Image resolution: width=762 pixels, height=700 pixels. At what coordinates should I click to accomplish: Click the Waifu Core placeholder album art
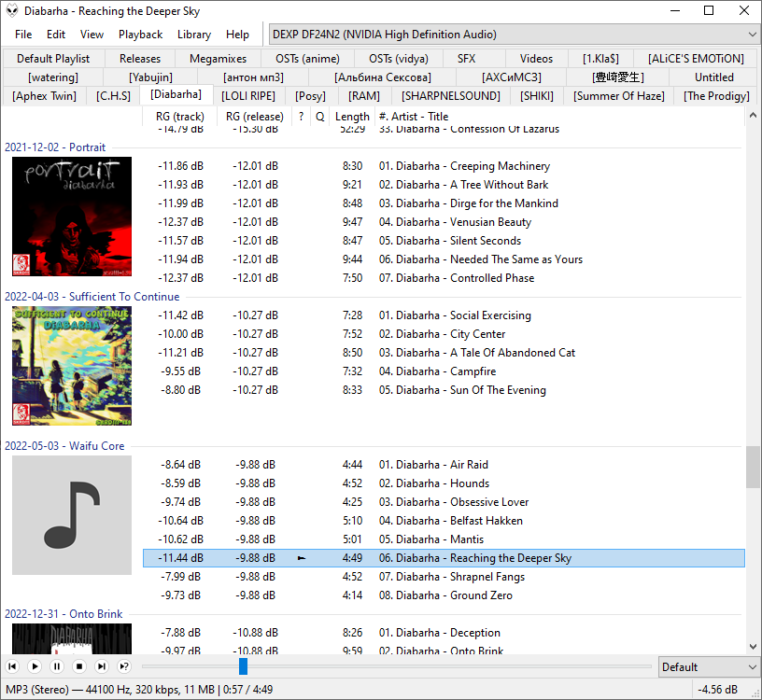coord(72,515)
